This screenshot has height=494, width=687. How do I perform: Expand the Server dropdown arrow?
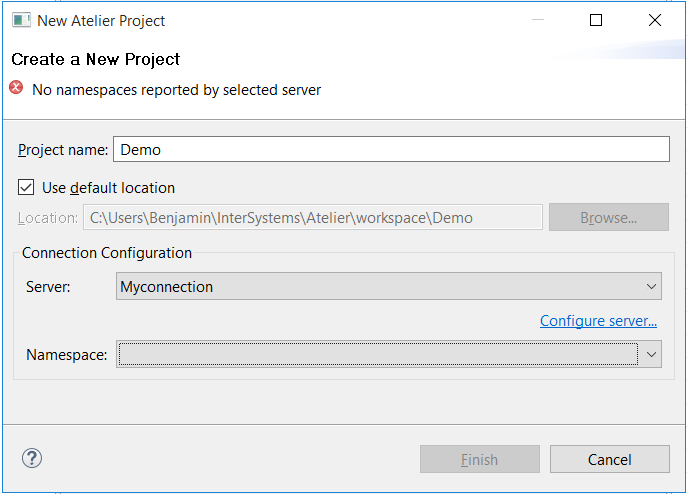pos(652,287)
